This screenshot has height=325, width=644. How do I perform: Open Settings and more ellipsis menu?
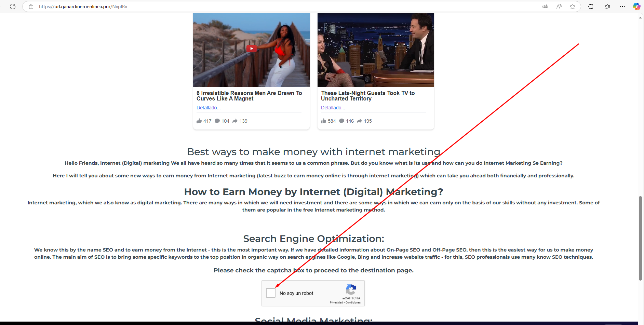(x=622, y=6)
